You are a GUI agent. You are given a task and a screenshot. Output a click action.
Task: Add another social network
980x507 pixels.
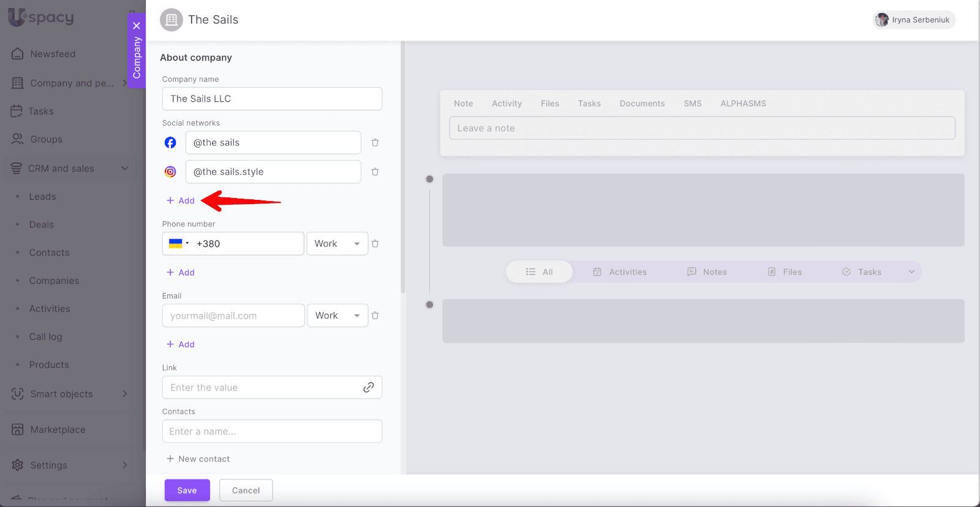(x=181, y=201)
